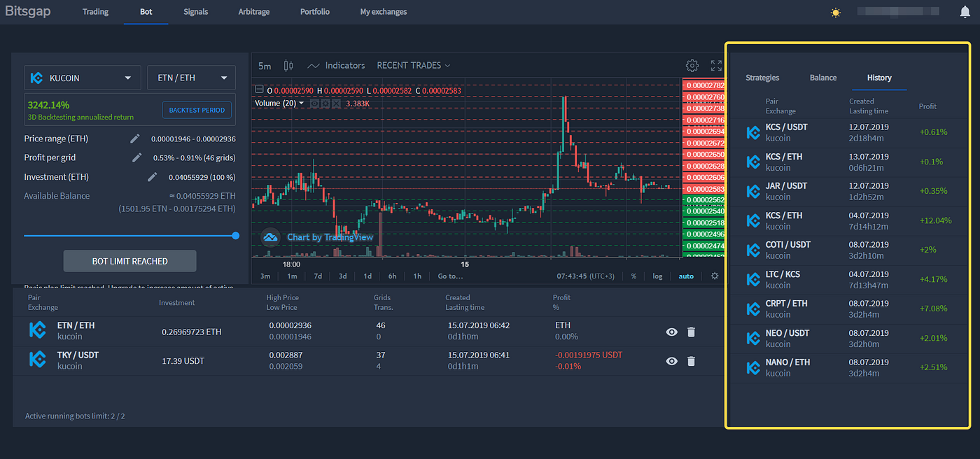Toggle chart fullscreen icon
Screen dimensions: 980x459
716,66
